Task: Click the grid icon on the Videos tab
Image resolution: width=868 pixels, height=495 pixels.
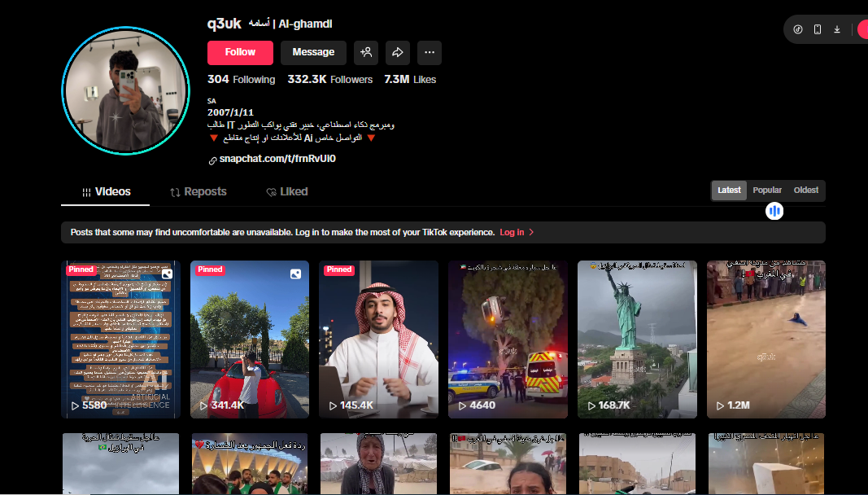Action: coord(86,191)
